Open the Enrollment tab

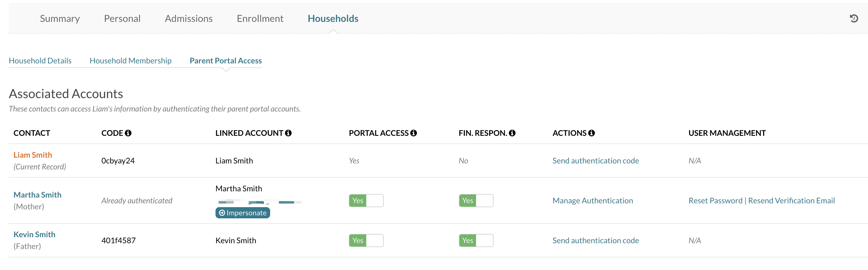[260, 19]
